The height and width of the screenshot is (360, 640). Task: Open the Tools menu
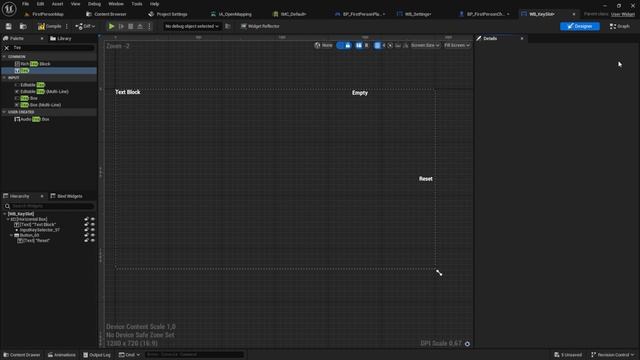(x=137, y=4)
